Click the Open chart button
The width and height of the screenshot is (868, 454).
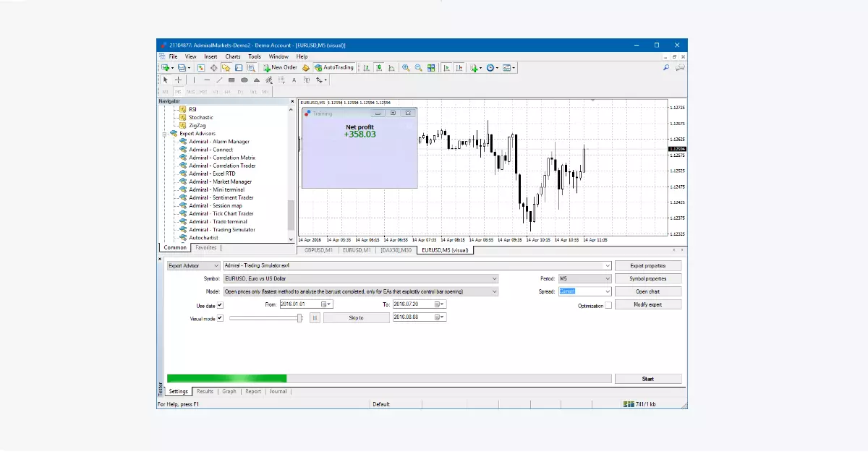coord(648,291)
